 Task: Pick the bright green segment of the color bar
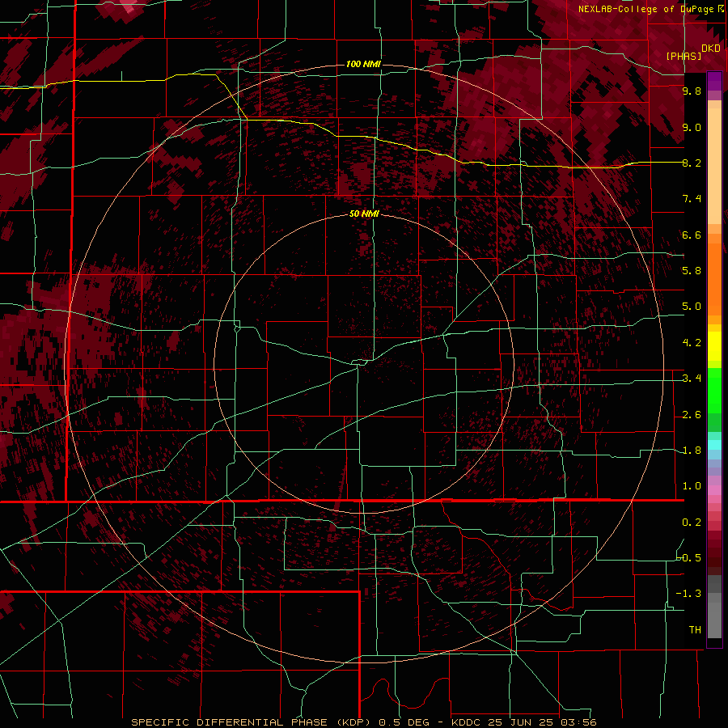tap(714, 391)
